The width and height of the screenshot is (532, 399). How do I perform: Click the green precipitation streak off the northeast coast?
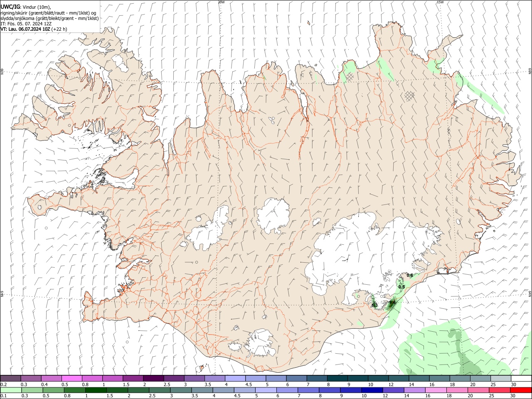click(x=480, y=94)
